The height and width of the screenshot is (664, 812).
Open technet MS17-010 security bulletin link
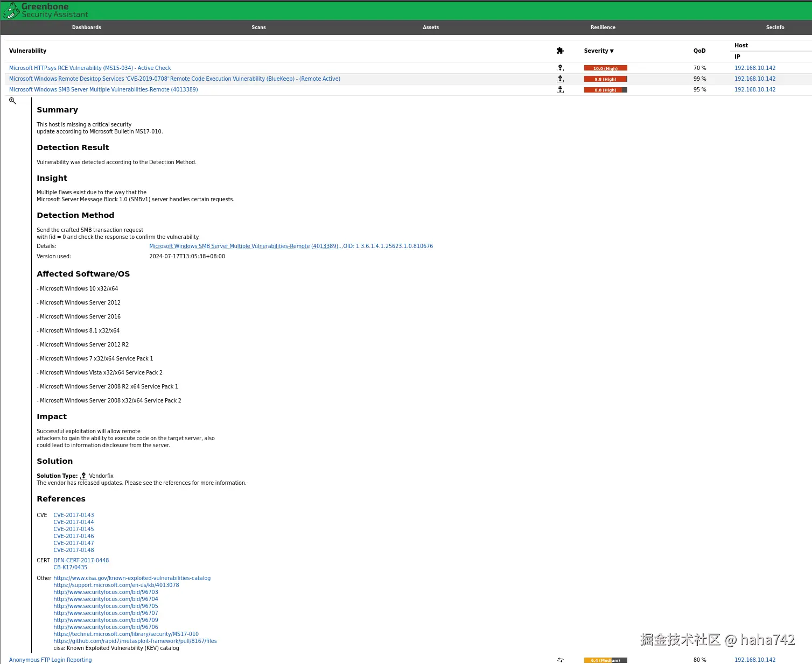(x=126, y=634)
